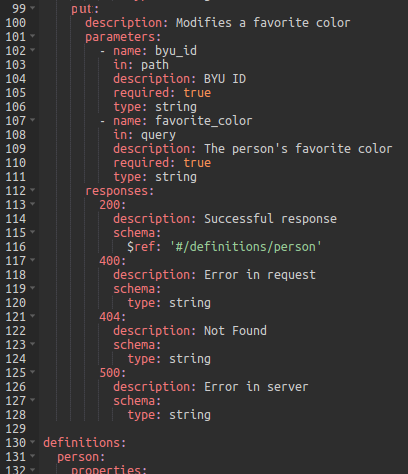The width and height of the screenshot is (408, 474).
Task: Collapse the parameters fold arrow on line 101
Action: tap(32, 35)
